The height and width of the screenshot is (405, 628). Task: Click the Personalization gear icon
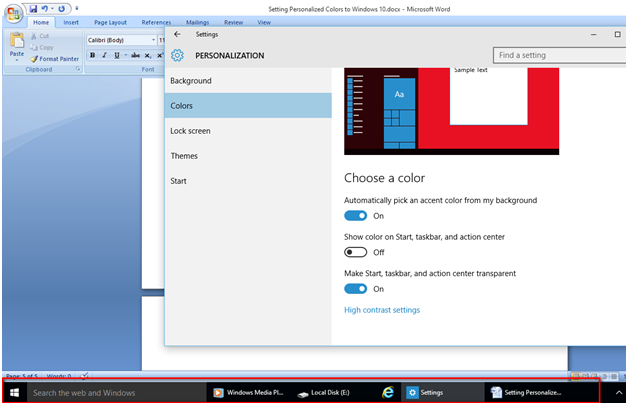(x=177, y=55)
